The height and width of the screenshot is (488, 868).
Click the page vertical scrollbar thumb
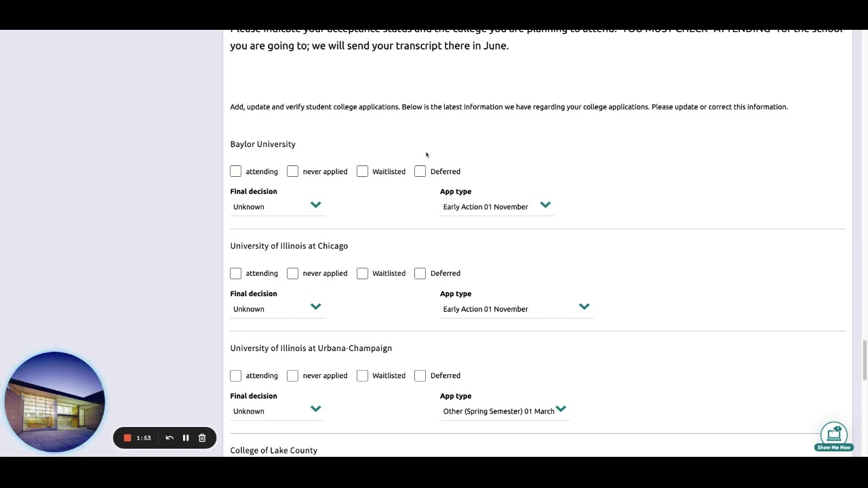click(x=864, y=361)
